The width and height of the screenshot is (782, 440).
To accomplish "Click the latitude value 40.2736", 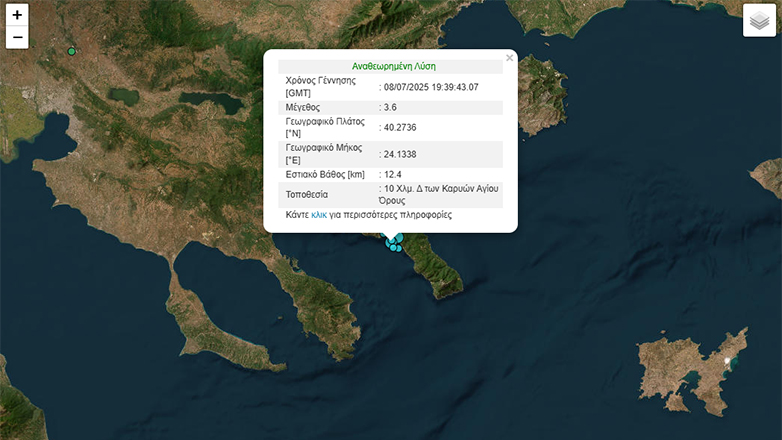I will point(400,127).
